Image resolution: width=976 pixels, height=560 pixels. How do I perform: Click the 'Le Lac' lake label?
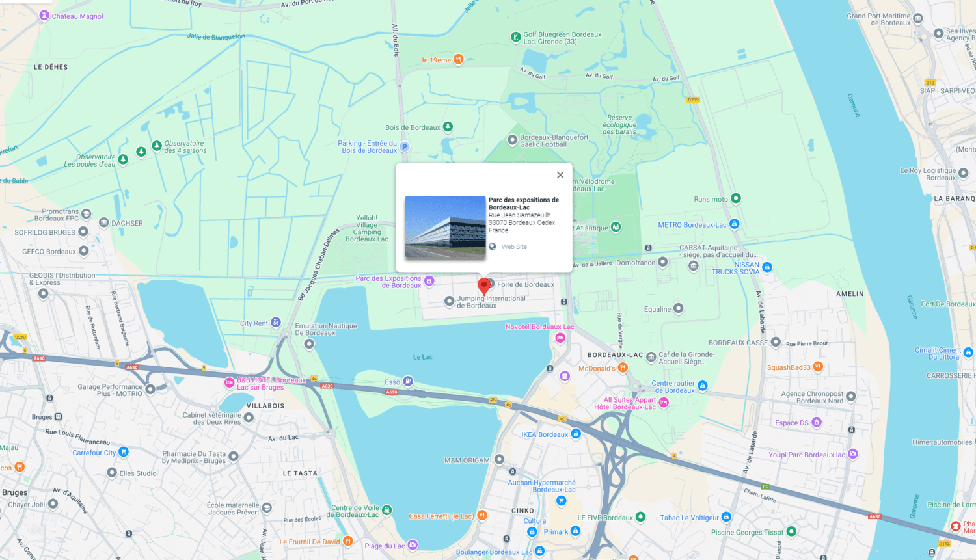[423, 357]
